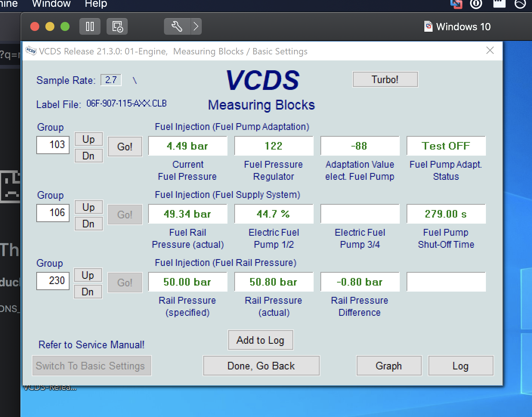
Task: Click the empty fourth field of group 230
Action: (x=446, y=282)
